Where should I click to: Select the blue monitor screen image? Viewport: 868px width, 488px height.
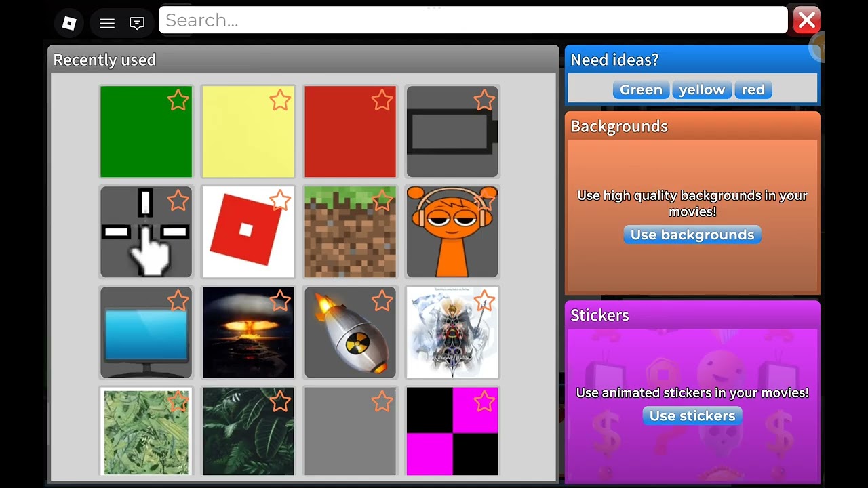pyautogui.click(x=146, y=332)
